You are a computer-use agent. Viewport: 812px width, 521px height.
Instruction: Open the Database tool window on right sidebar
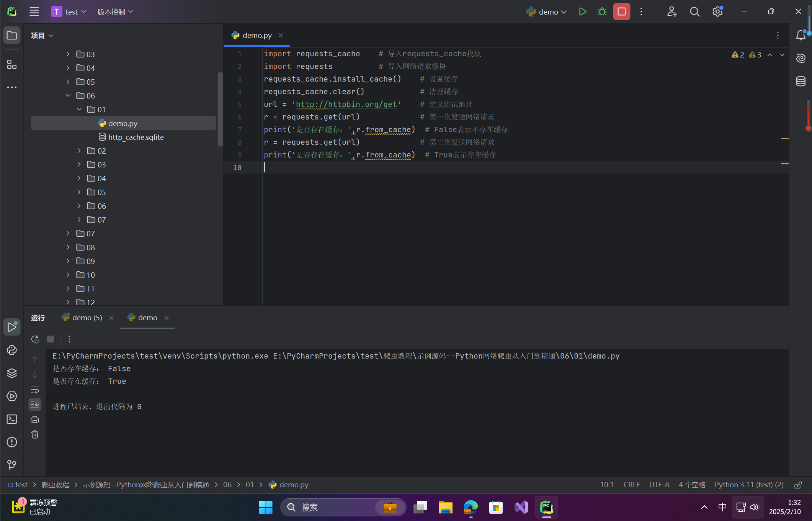801,81
